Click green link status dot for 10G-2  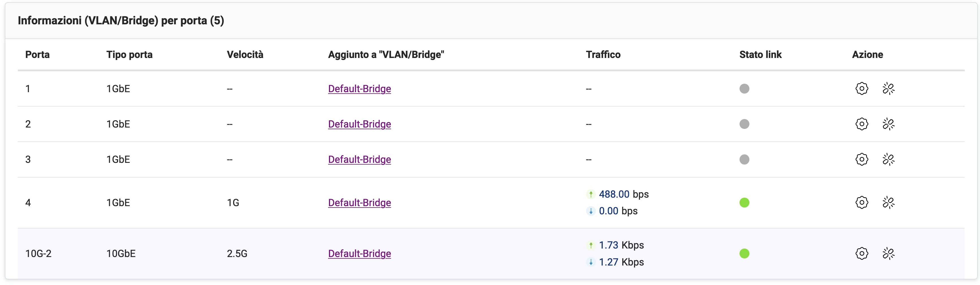[744, 253]
